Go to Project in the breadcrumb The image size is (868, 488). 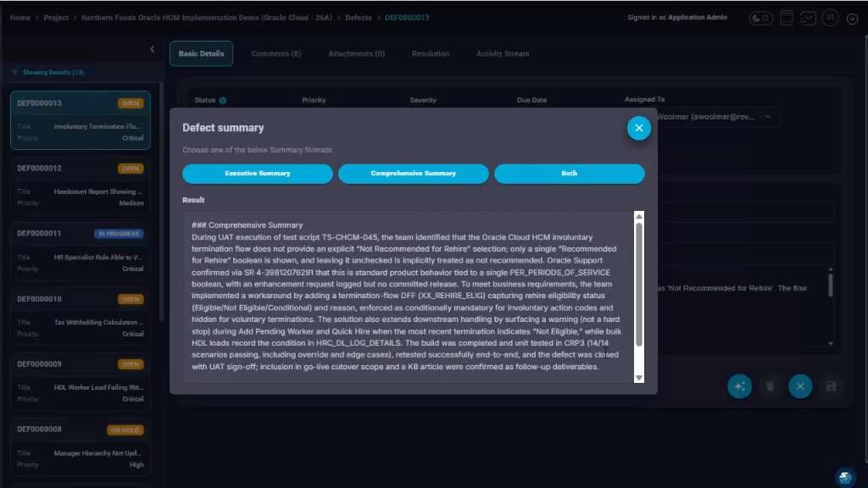point(56,18)
